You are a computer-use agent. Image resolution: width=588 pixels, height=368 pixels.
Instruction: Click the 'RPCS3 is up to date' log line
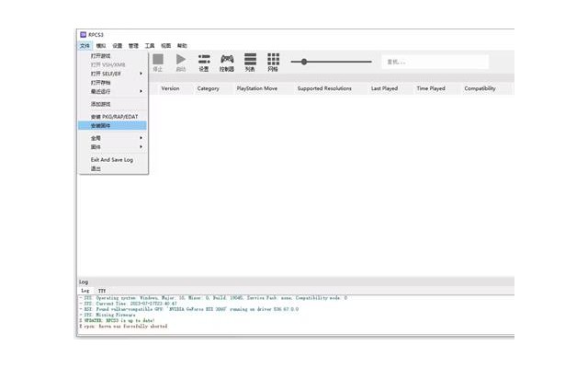click(x=117, y=321)
